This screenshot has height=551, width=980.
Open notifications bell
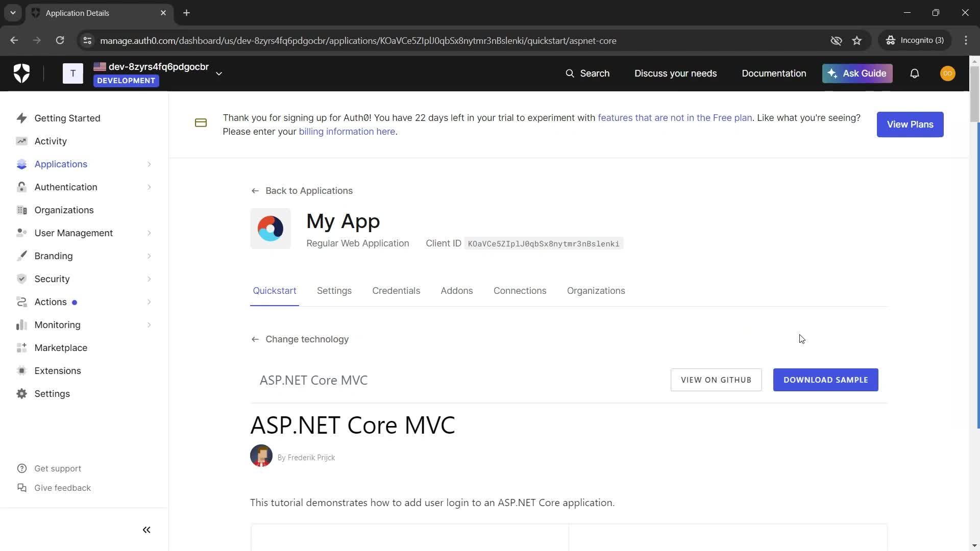[915, 73]
